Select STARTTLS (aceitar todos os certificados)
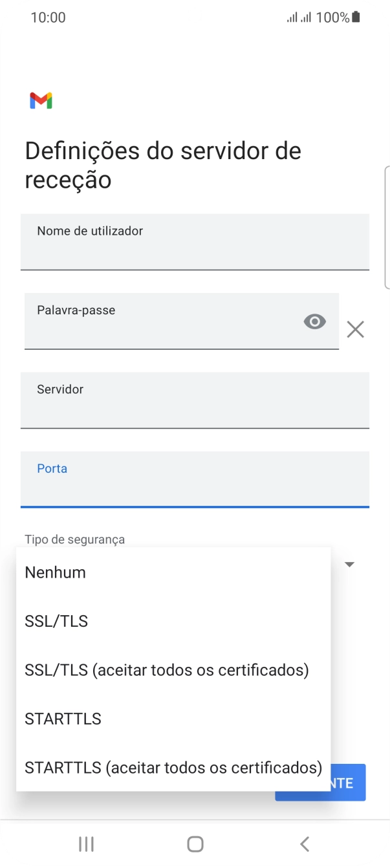 (172, 768)
